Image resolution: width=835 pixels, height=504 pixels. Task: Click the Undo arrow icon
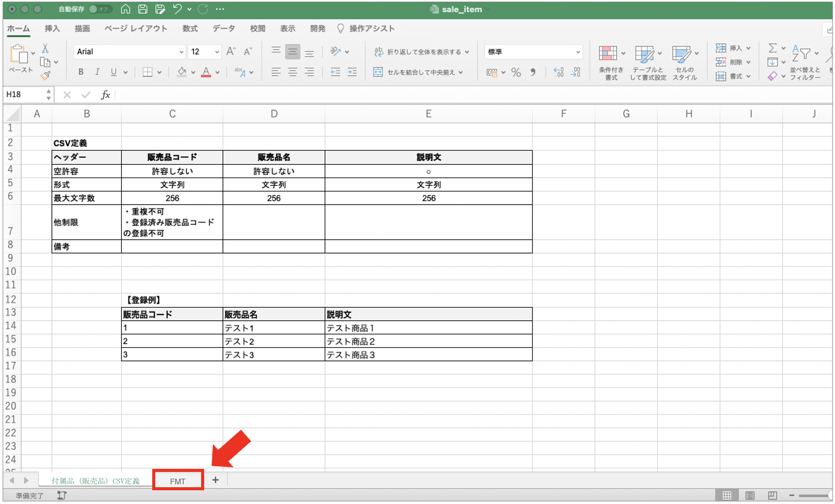point(177,9)
